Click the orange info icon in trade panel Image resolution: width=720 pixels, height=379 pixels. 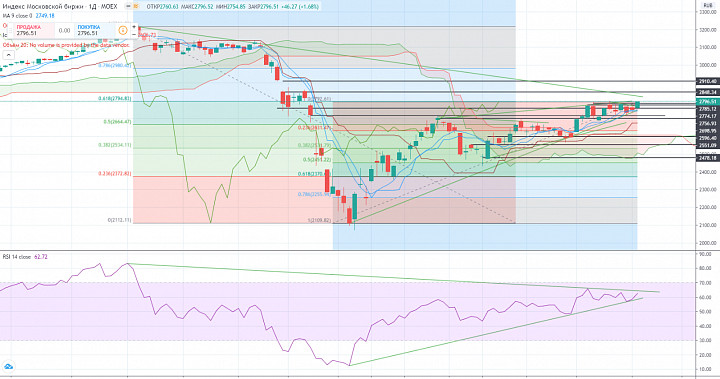[123, 30]
